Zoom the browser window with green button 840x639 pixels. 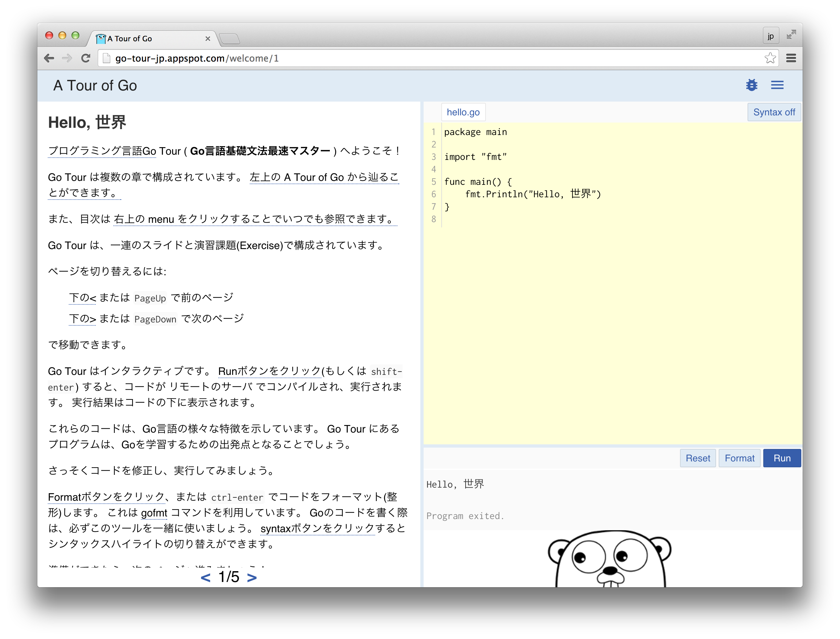click(x=75, y=35)
